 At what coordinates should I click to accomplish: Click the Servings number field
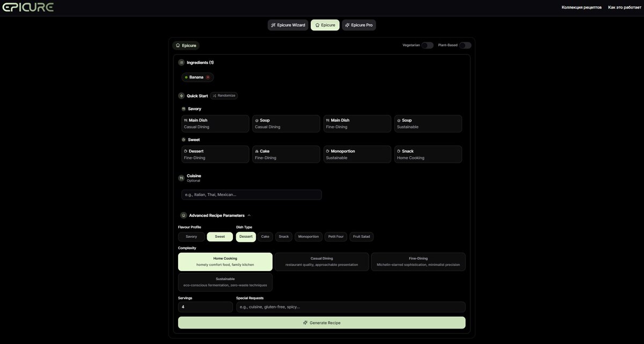point(206,307)
